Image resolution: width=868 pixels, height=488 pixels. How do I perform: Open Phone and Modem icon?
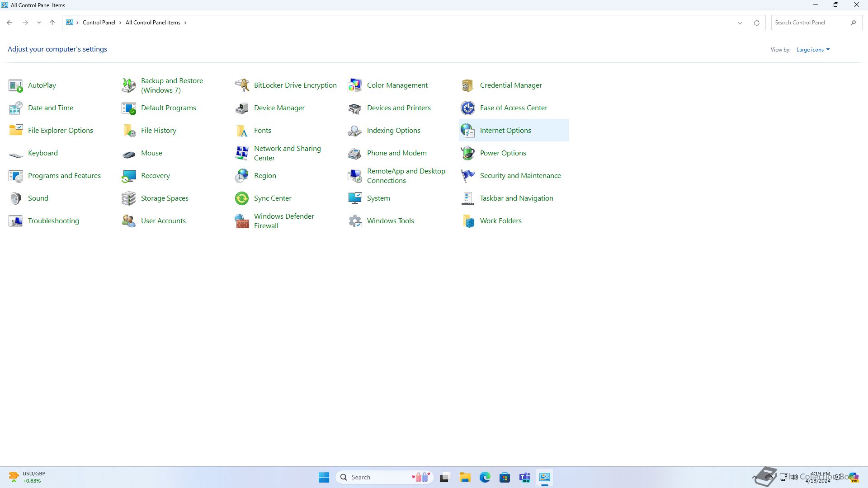pos(355,153)
